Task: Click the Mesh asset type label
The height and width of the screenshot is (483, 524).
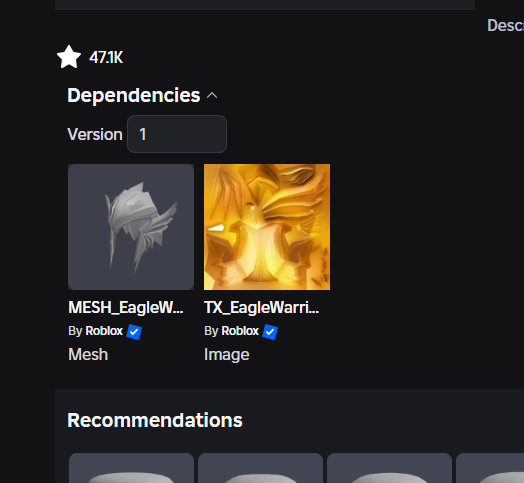Action: 88,354
